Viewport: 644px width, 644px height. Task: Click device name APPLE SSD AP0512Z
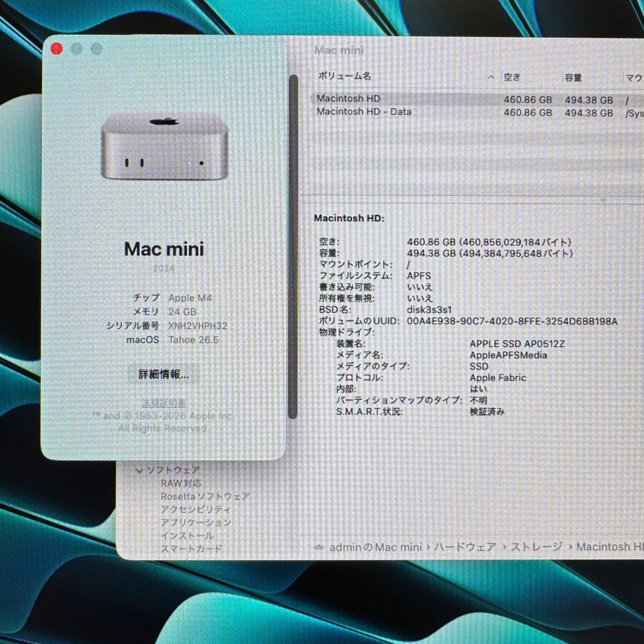pyautogui.click(x=517, y=343)
